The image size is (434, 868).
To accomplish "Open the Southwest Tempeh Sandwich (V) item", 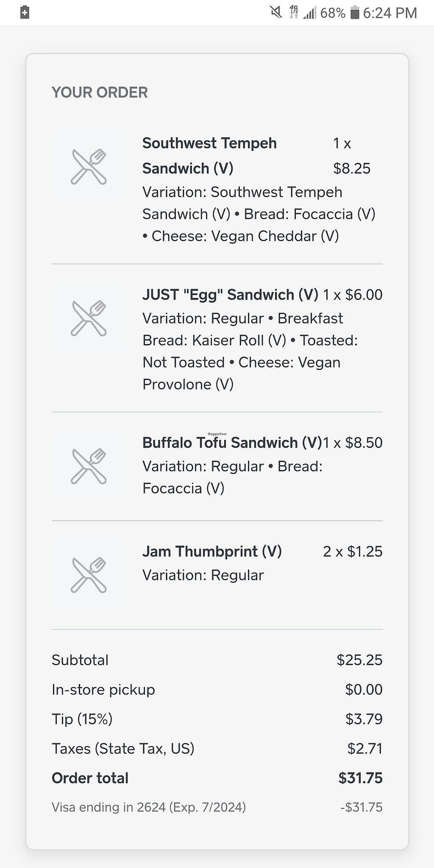I will tap(209, 156).
